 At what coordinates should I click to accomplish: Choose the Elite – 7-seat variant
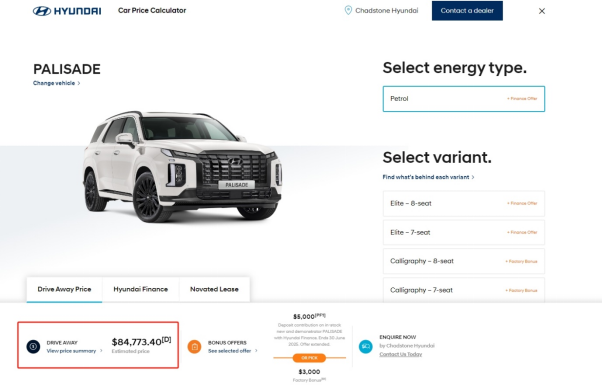[x=464, y=232]
